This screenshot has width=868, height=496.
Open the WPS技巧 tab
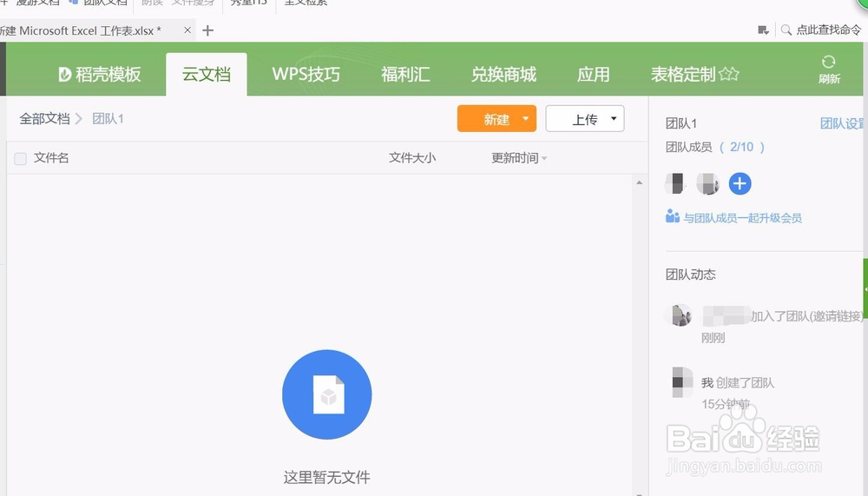pyautogui.click(x=306, y=74)
